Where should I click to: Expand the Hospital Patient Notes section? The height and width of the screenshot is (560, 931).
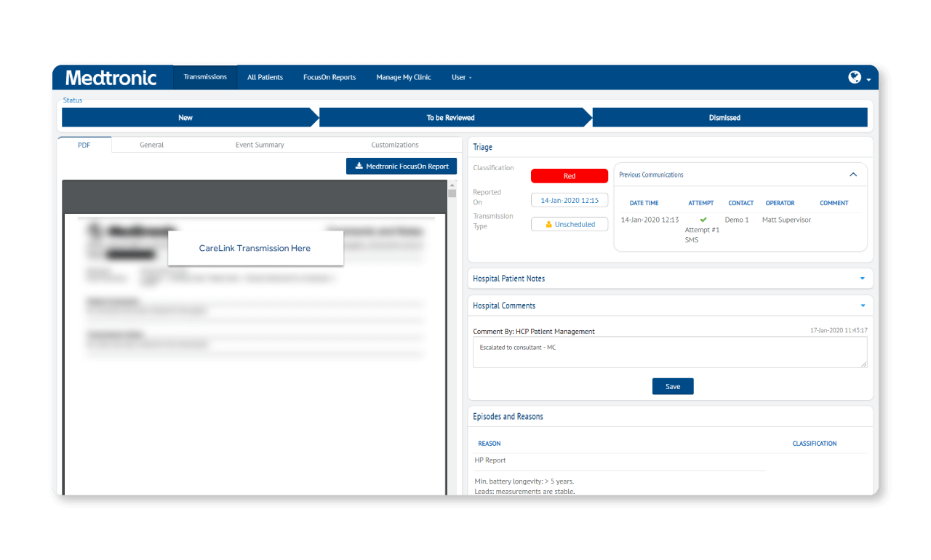pos(861,279)
